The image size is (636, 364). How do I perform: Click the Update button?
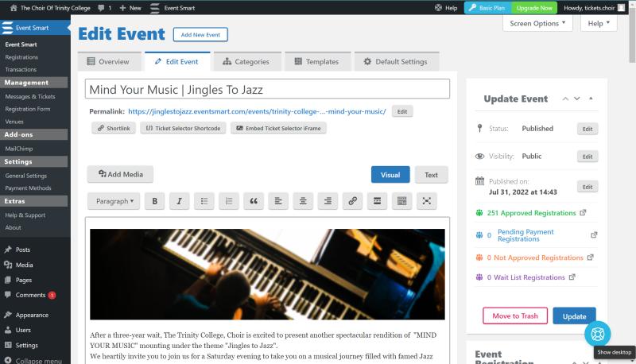click(x=574, y=316)
